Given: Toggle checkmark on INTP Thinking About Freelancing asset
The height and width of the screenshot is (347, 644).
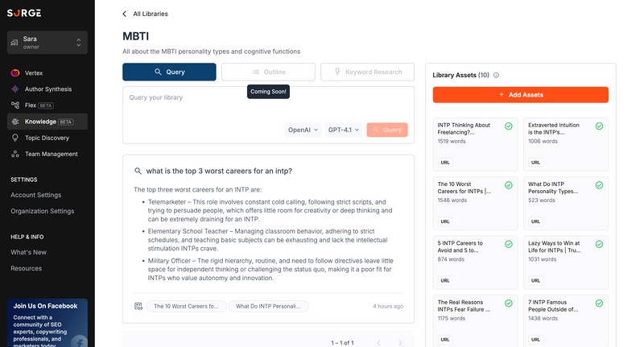Looking at the screenshot, I should click(509, 126).
